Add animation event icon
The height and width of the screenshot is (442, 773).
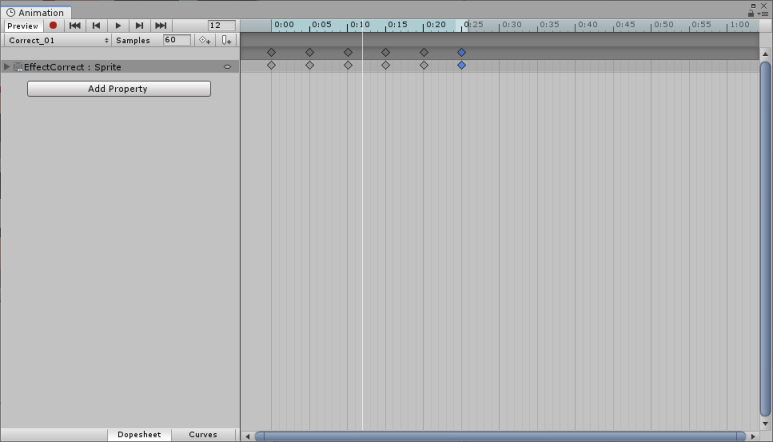[226, 40]
